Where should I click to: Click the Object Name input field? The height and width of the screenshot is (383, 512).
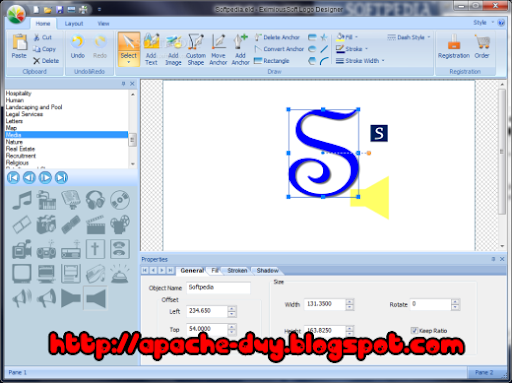point(218,287)
